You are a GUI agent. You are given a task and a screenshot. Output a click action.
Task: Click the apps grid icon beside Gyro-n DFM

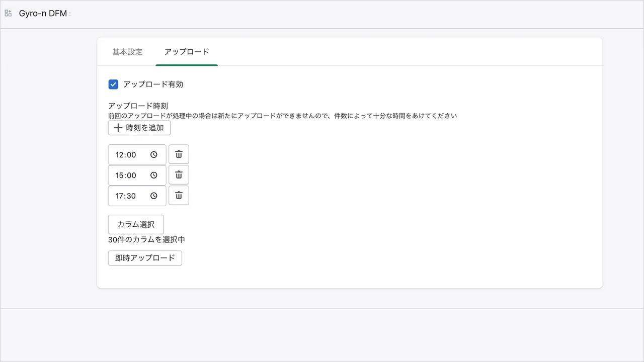tap(8, 14)
